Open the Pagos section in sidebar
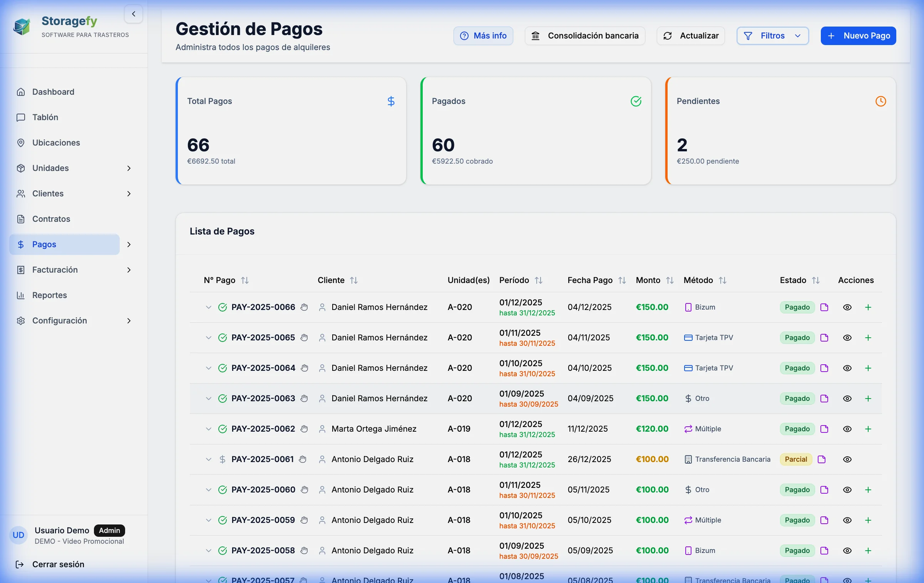924x583 pixels. click(x=44, y=244)
